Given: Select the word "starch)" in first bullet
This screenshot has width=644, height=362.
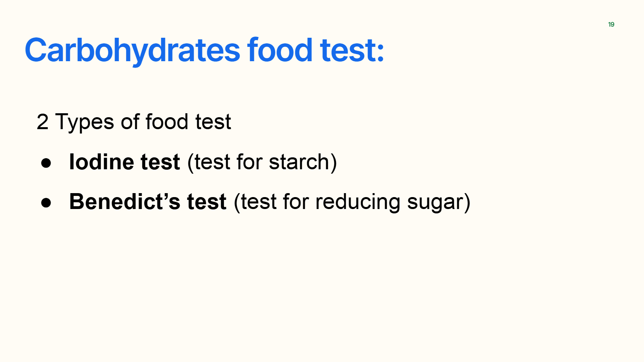Looking at the screenshot, I should pyautogui.click(x=303, y=162).
